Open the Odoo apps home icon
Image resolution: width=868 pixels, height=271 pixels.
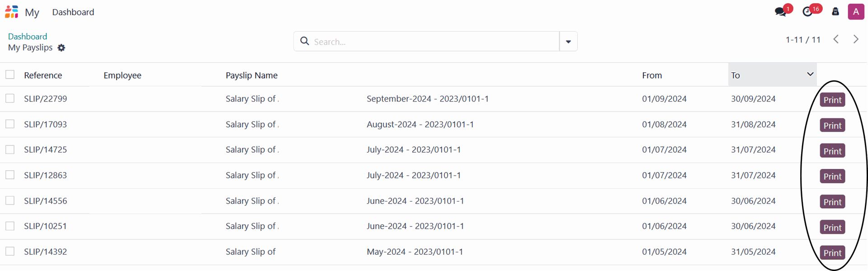[12, 12]
